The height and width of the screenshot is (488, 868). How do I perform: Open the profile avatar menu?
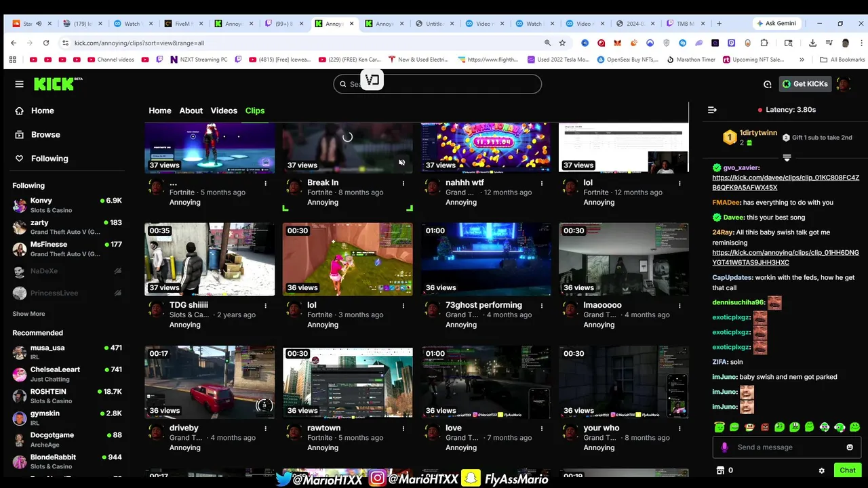pos(844,84)
